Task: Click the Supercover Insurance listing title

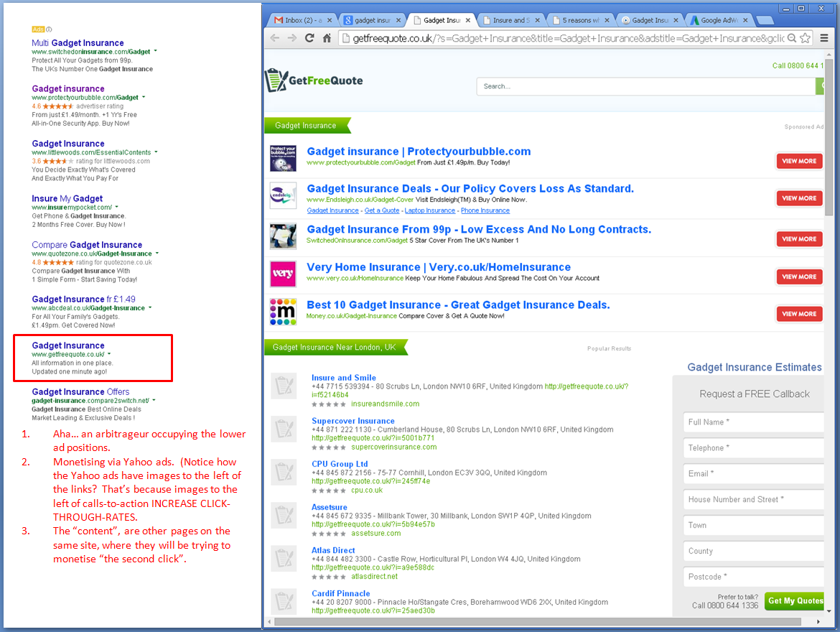Action: (x=353, y=421)
